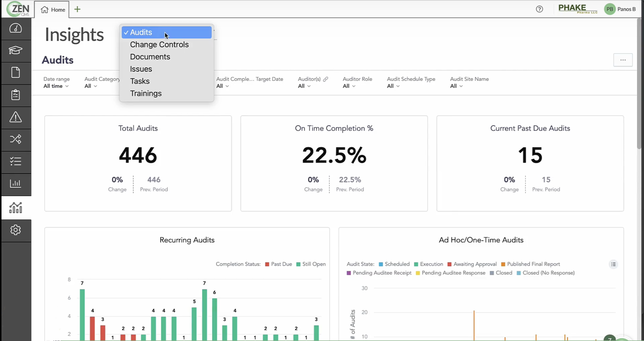The height and width of the screenshot is (341, 644).
Task: Open the Issues warning triangle sidebar icon
Action: point(16,117)
